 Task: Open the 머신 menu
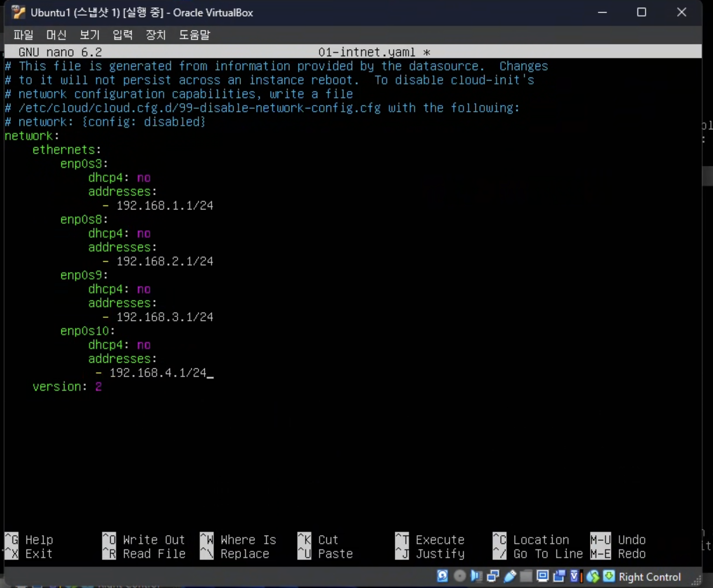[x=56, y=35]
